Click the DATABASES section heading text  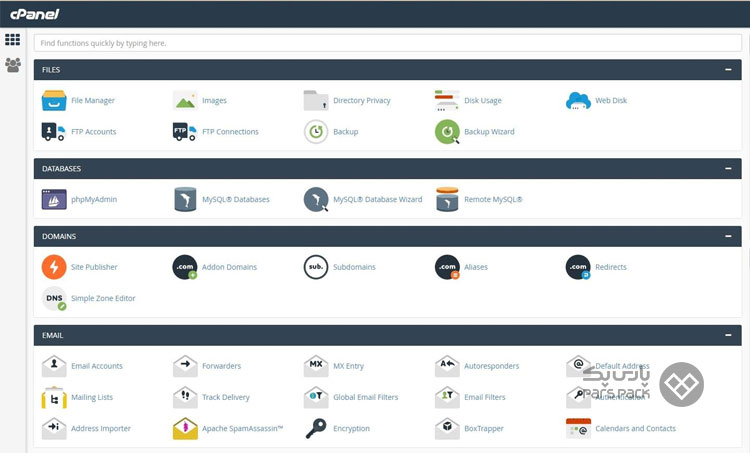pyautogui.click(x=61, y=169)
